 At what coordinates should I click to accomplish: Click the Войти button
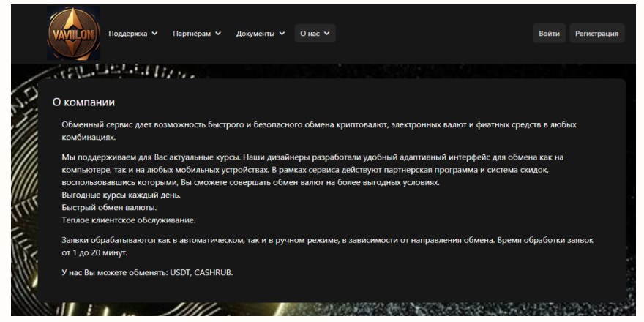[549, 34]
